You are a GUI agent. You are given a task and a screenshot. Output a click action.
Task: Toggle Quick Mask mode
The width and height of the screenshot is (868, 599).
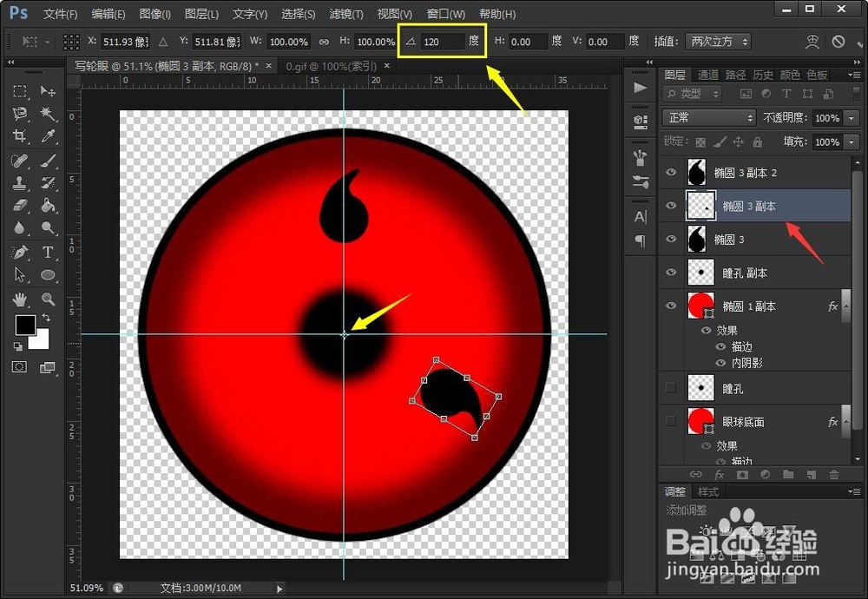[19, 366]
